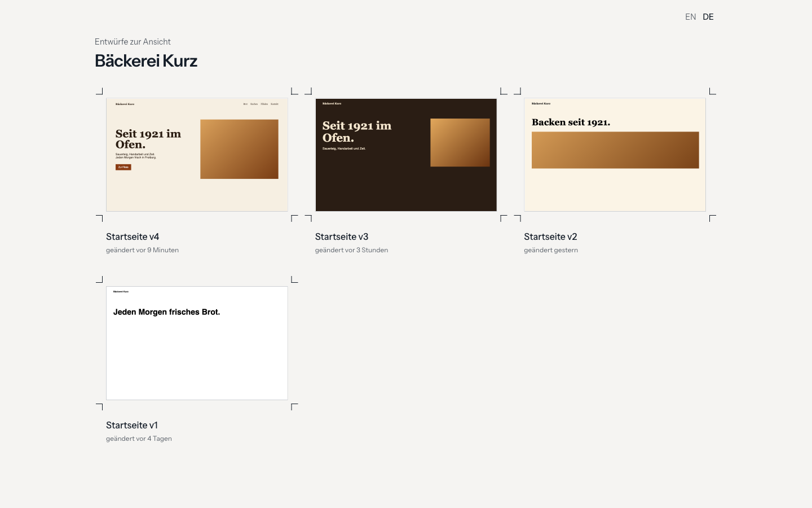Click 'geändert vor 4 Tagen' timestamp

click(x=139, y=439)
